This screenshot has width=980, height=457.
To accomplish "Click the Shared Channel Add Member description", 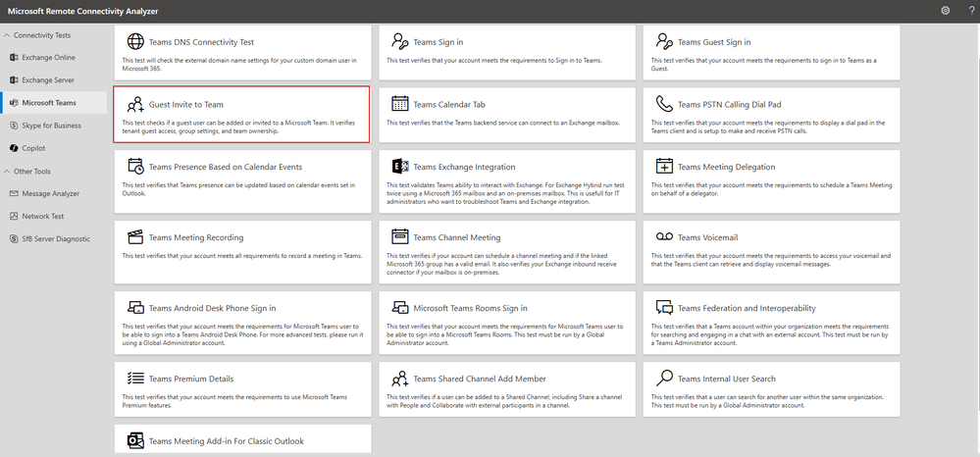I will point(504,401).
